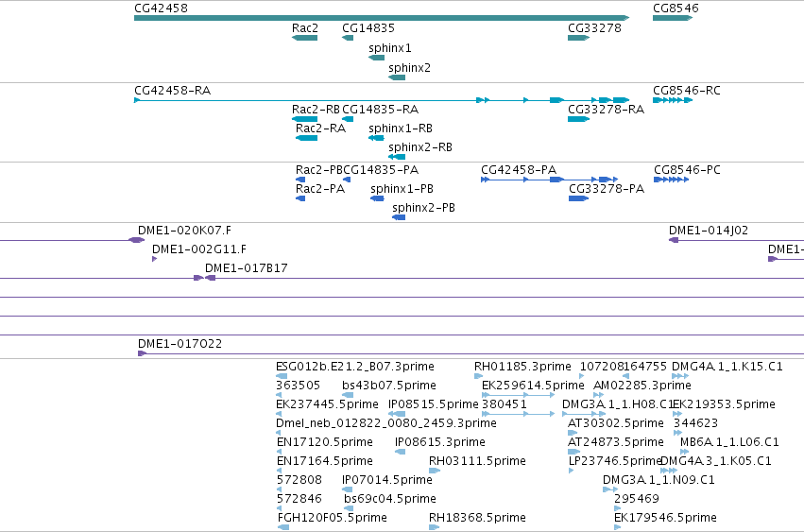Select the 572846 EST label

pyautogui.click(x=299, y=499)
